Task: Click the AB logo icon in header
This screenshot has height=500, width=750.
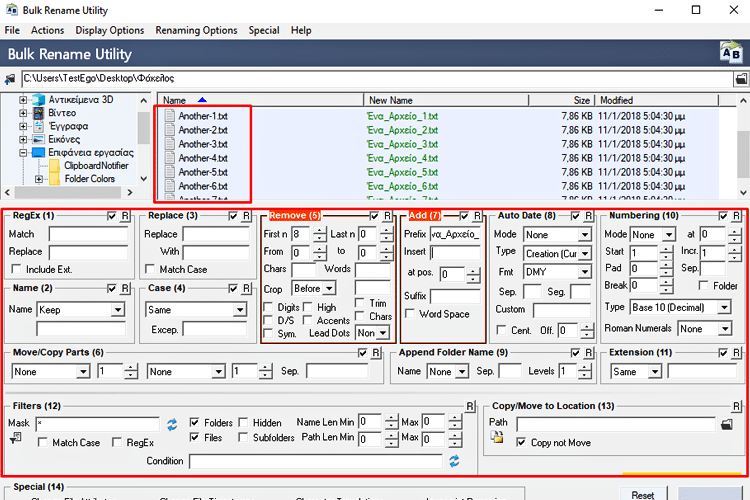Action: click(731, 52)
